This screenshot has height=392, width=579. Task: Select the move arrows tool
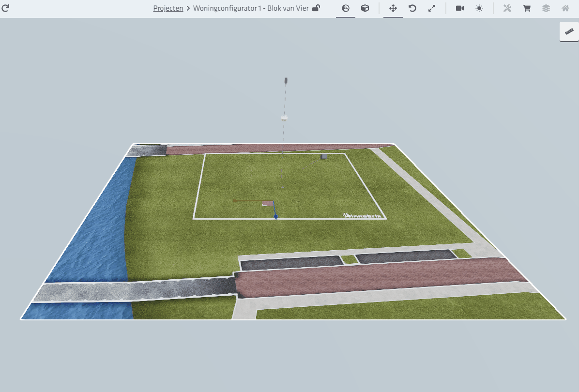[393, 8]
